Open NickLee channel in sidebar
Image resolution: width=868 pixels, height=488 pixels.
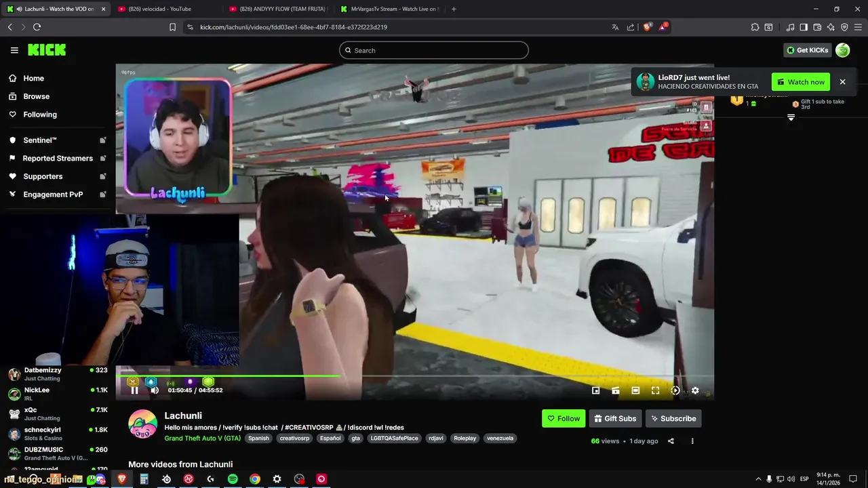[x=58, y=394]
